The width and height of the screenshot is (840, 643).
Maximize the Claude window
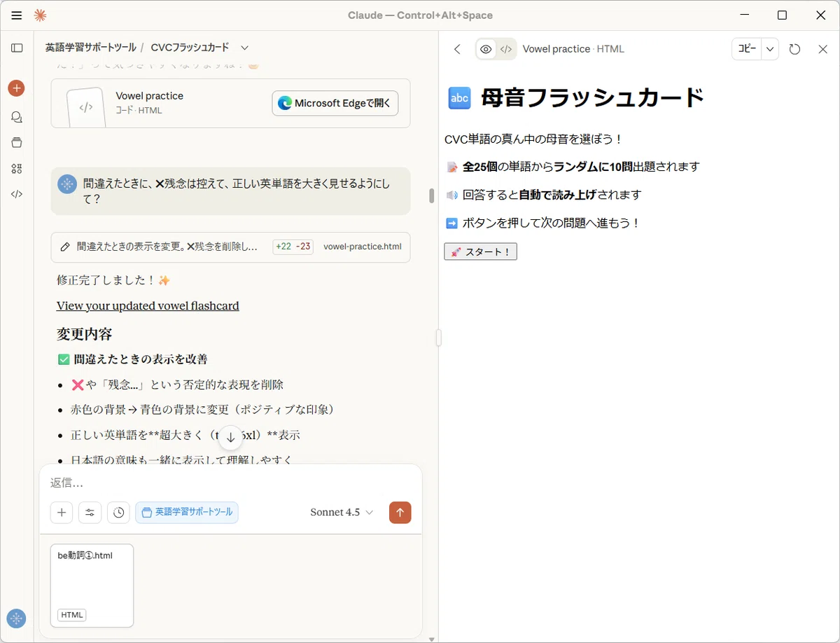[782, 15]
